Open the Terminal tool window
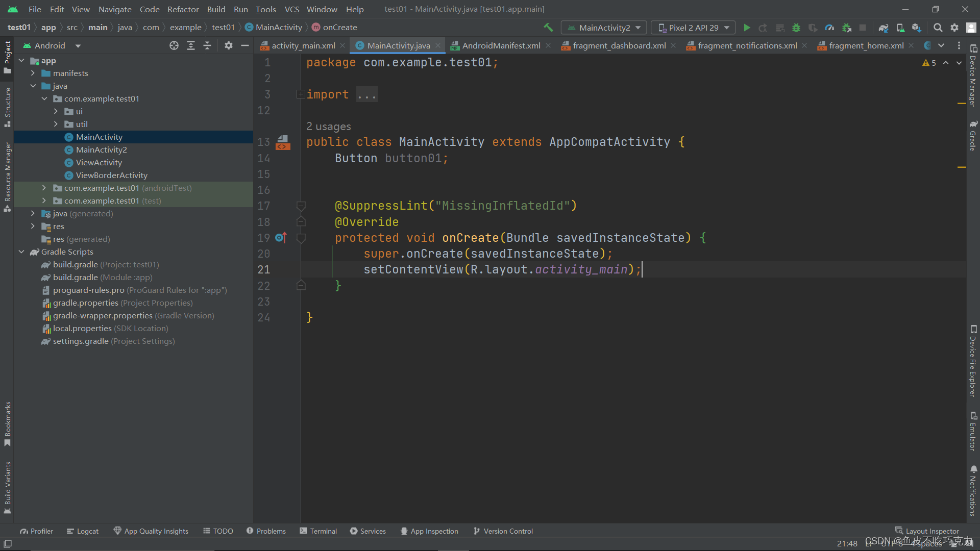Viewport: 980px width, 551px height. click(x=318, y=531)
